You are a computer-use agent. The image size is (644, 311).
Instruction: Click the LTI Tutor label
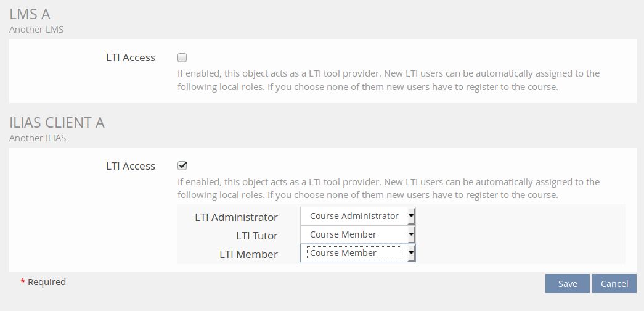click(256, 236)
